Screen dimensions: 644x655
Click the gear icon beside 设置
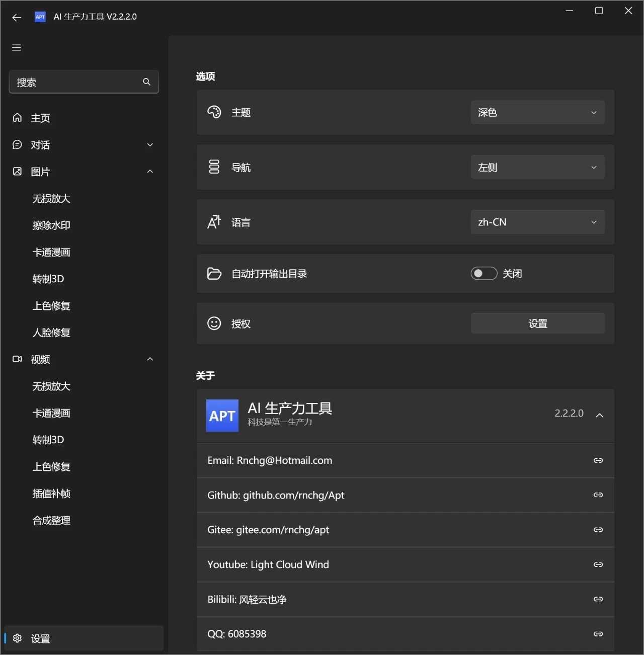pos(17,638)
